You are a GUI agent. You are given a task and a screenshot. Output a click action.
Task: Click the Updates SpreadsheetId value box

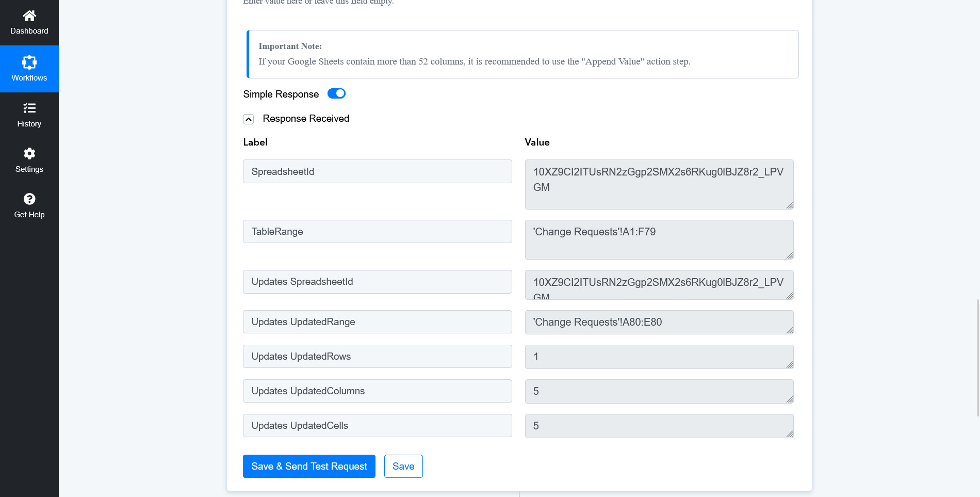click(x=658, y=284)
